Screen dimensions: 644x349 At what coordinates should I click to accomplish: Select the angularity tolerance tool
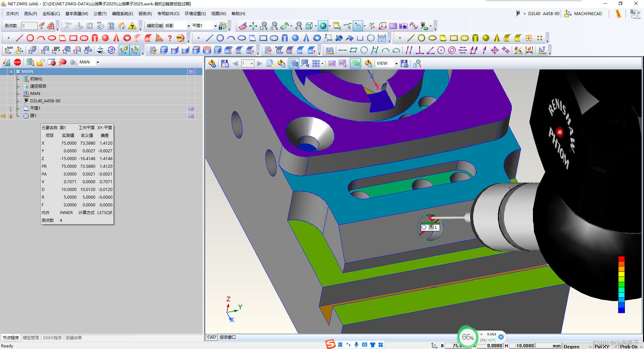pyautogui.click(x=430, y=50)
